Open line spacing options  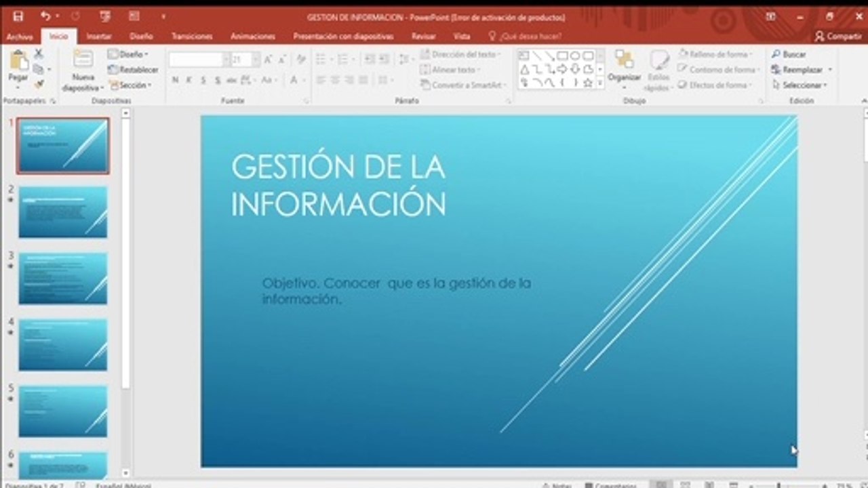coord(406,60)
